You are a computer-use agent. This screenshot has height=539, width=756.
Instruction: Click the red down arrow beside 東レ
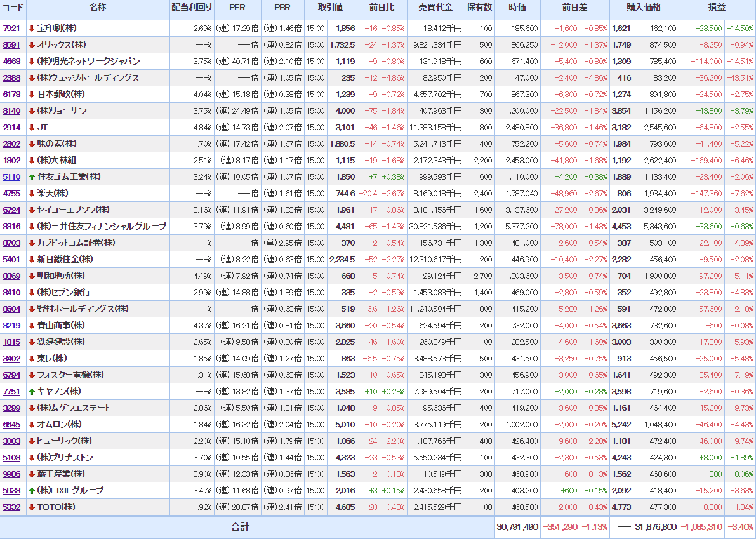click(32, 358)
